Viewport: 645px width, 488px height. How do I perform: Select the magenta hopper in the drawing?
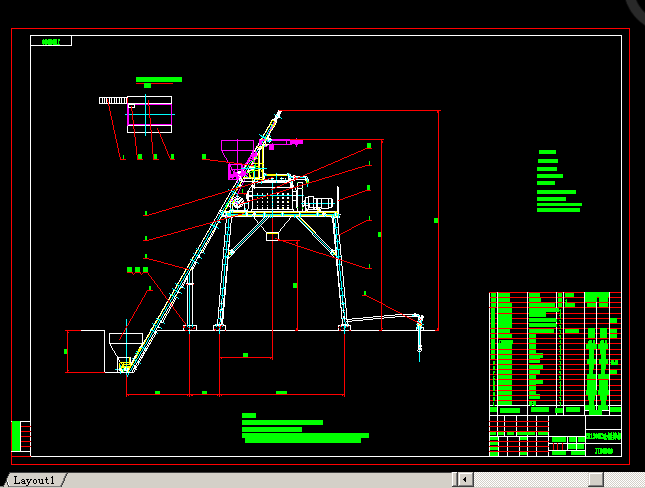point(237,159)
